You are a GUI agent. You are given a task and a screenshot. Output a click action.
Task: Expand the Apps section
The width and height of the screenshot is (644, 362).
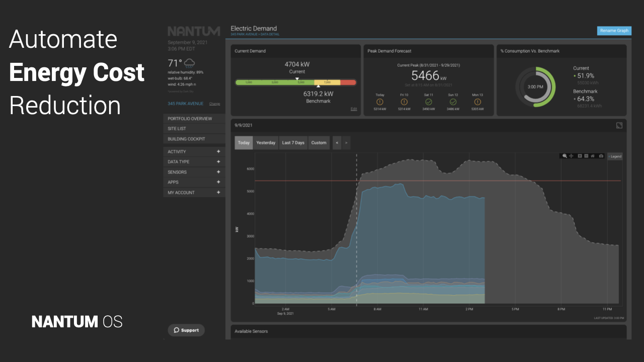coord(194,182)
